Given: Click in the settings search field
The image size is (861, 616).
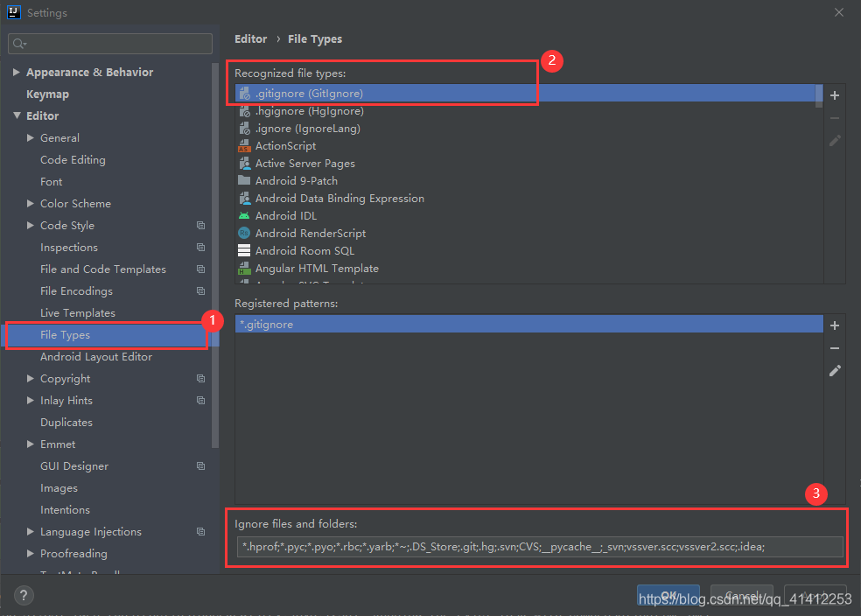Looking at the screenshot, I should tap(110, 44).
